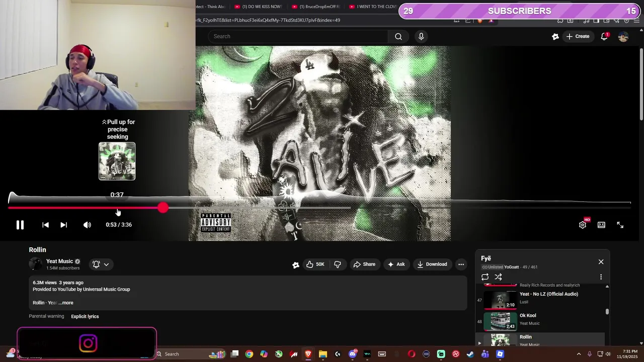The image size is (644, 362).
Task: Click the Download button
Action: (432, 264)
